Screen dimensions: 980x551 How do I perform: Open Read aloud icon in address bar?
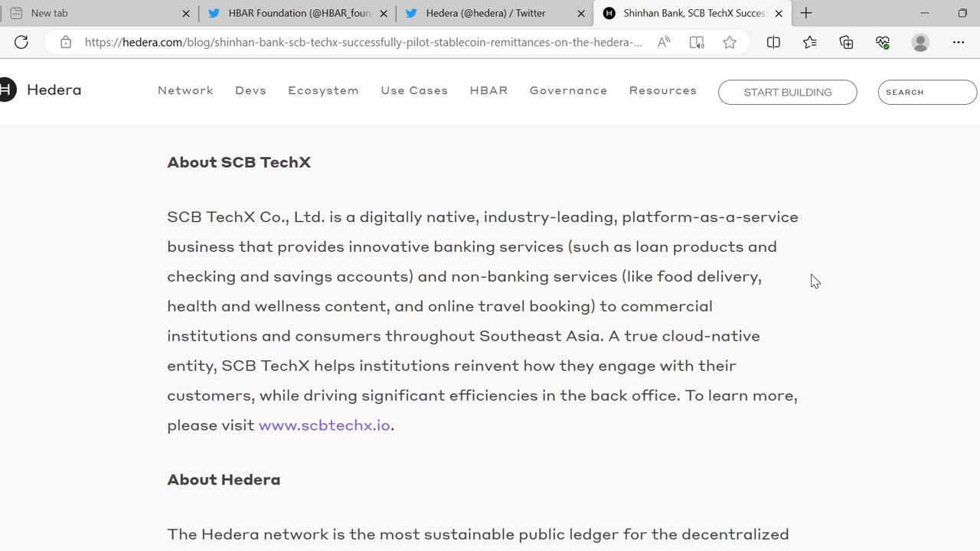coord(664,42)
